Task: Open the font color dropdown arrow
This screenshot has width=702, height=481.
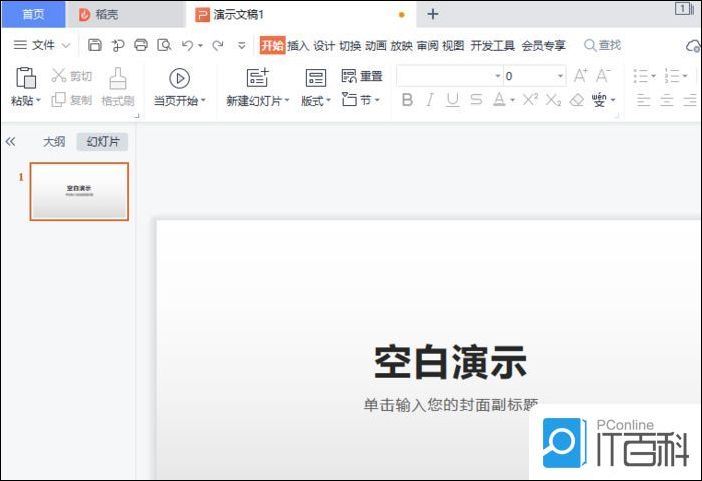Action: (x=512, y=100)
